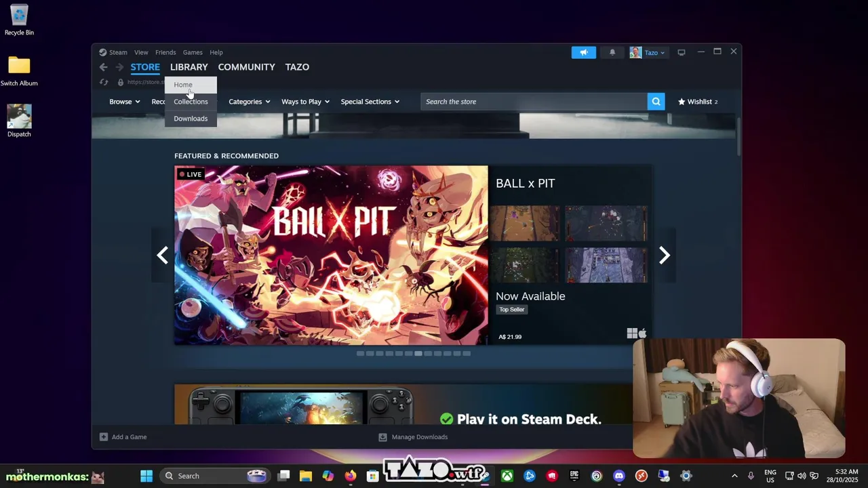Screen dimensions: 868x488
Task: Click the Steam announcements megaphone button
Action: pyautogui.click(x=583, y=52)
